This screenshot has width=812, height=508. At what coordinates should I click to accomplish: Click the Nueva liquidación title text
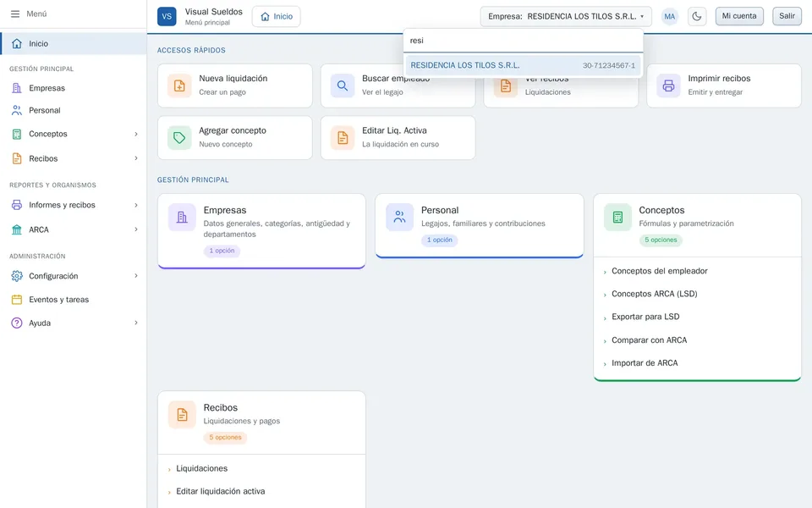tap(233, 79)
